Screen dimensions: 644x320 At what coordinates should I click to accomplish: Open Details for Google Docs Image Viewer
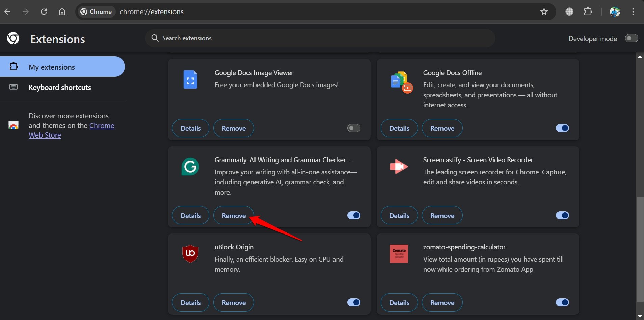191,128
